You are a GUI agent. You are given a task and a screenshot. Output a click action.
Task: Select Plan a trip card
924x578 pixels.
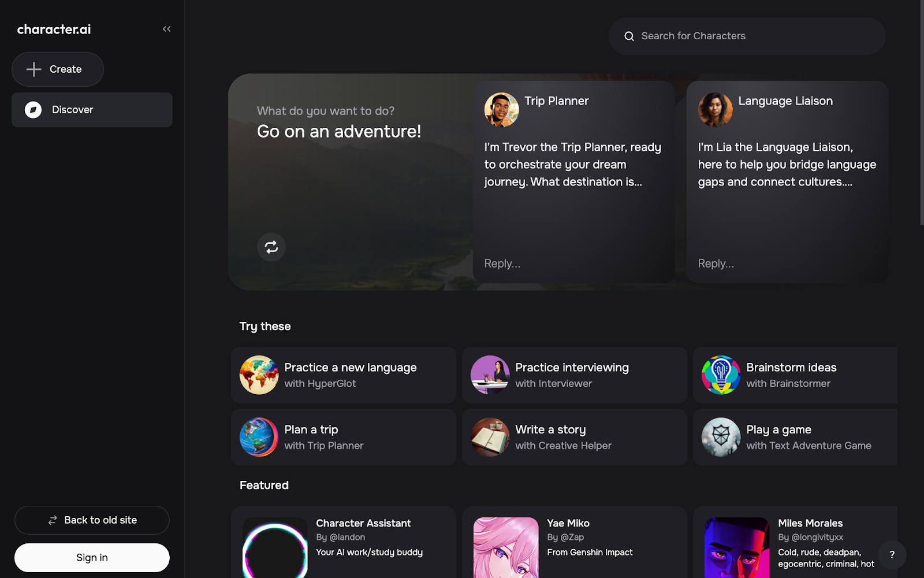(344, 437)
